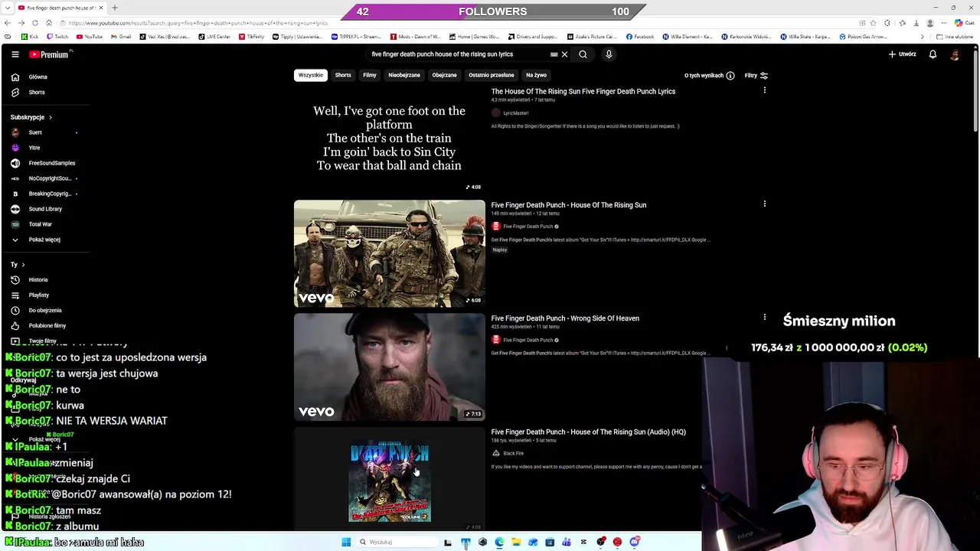
Task: Open Do obejrzenia watch later
Action: click(x=46, y=310)
